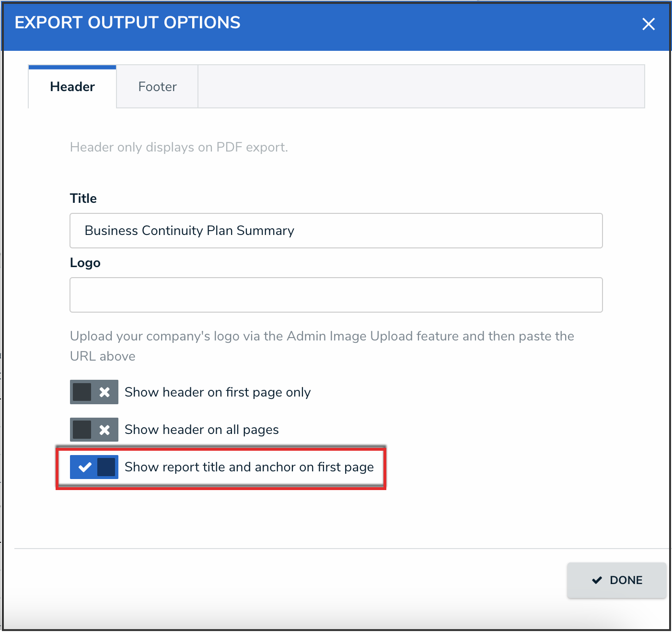Click the "EXPORT OUTPUT OPTIONS" dialog heading
This screenshot has height=632, width=672.
pyautogui.click(x=127, y=23)
